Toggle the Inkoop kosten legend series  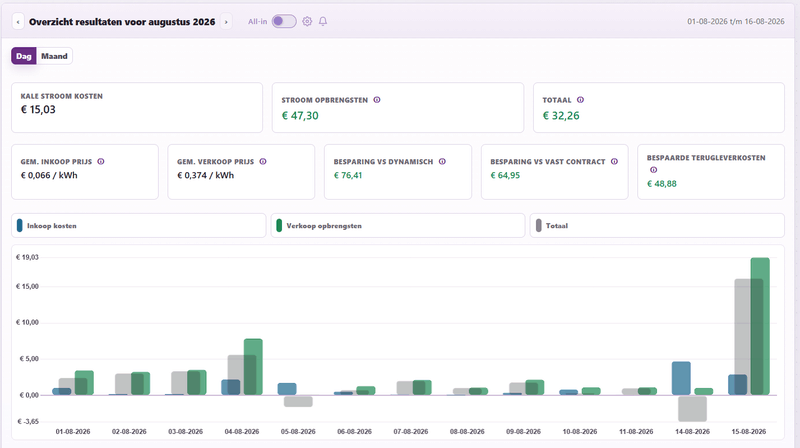(x=139, y=226)
